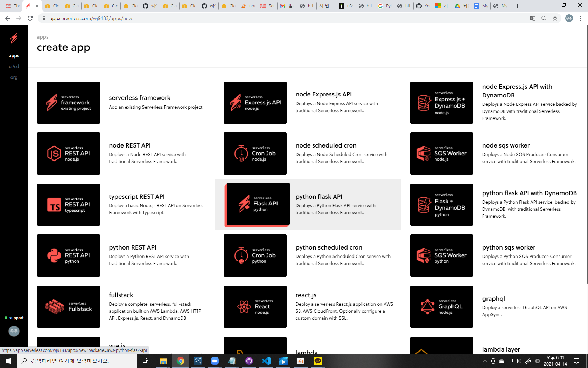Click the apps breadcrumb link
Image resolution: width=588 pixels, height=368 pixels.
click(43, 37)
